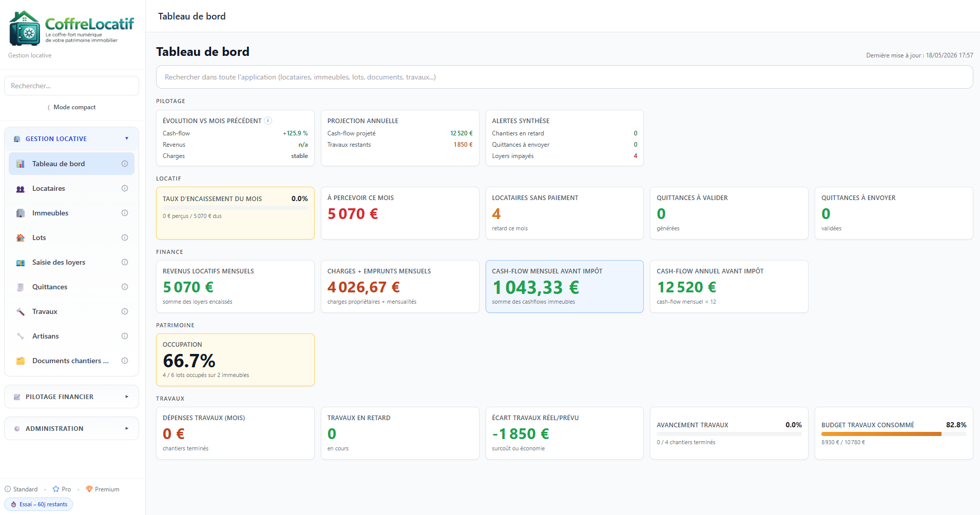Open Cash-flow annuel avant impôt card
This screenshot has height=515, width=980.
[729, 286]
